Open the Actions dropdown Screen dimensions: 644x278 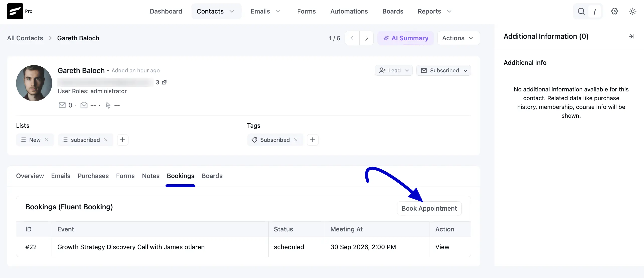click(458, 38)
